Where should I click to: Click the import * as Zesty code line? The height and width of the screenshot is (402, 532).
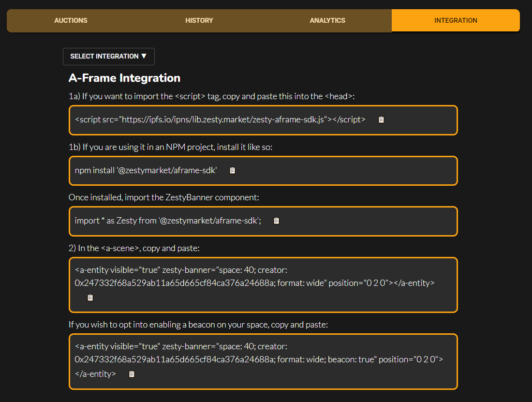tap(168, 221)
